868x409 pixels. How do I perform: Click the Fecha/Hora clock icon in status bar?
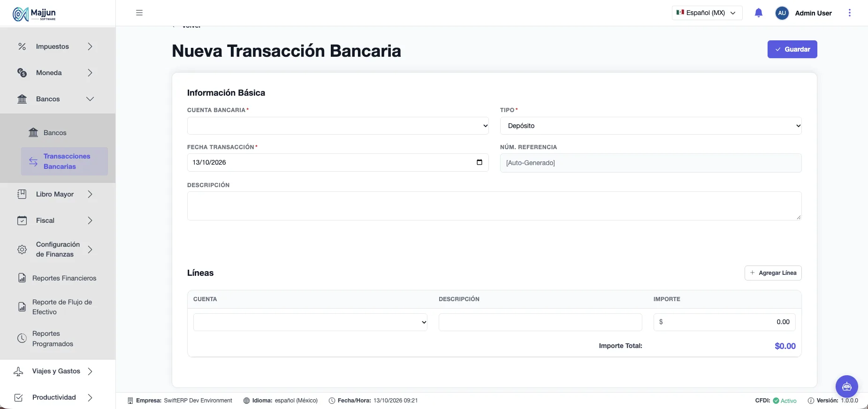tap(332, 401)
